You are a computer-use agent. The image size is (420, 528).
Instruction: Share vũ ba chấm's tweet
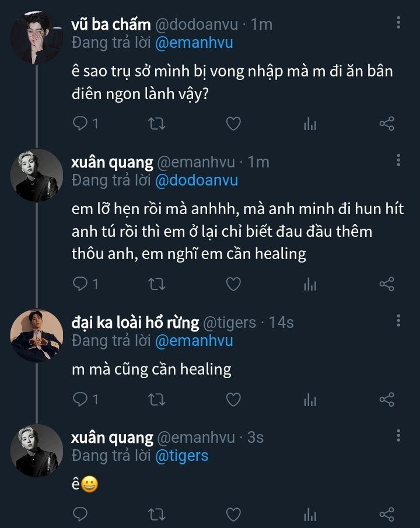(x=387, y=124)
